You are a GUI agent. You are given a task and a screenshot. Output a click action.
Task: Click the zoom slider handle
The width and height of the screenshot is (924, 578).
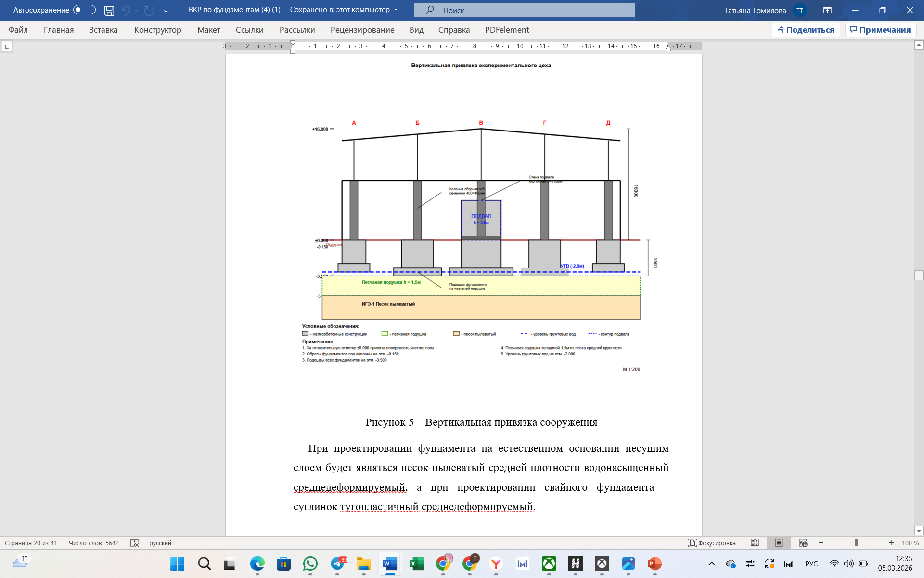[x=857, y=543]
